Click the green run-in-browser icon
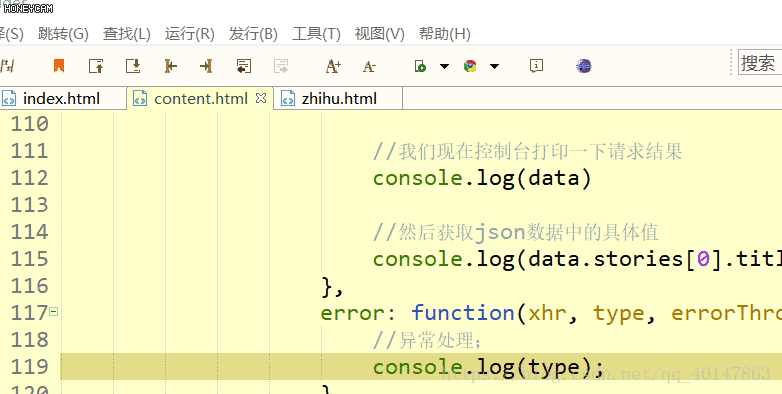The image size is (782, 394). pyautogui.click(x=420, y=66)
